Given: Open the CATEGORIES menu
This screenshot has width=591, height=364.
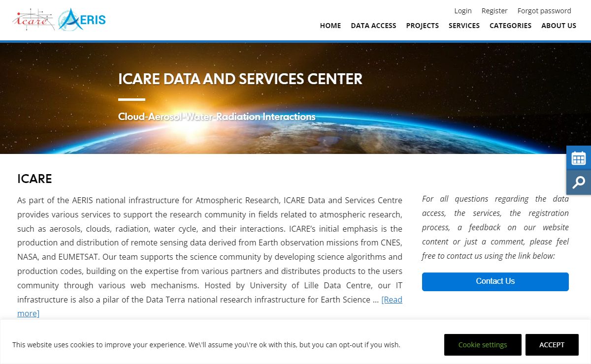Looking at the screenshot, I should tap(510, 26).
